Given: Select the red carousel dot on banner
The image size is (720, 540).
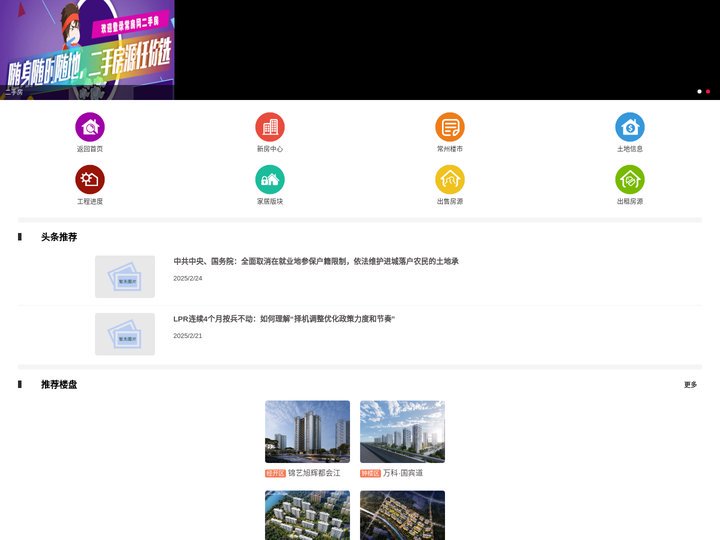Looking at the screenshot, I should (x=708, y=91).
